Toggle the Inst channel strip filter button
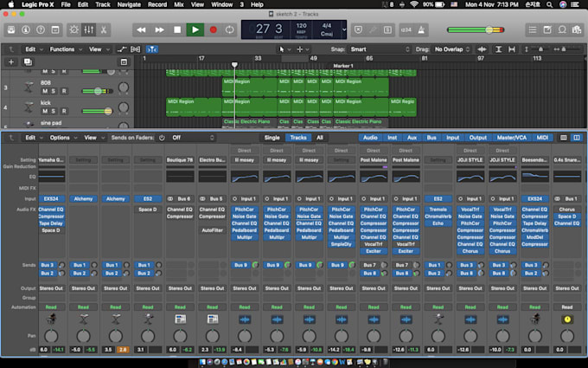This screenshot has width=588, height=368. tap(393, 138)
